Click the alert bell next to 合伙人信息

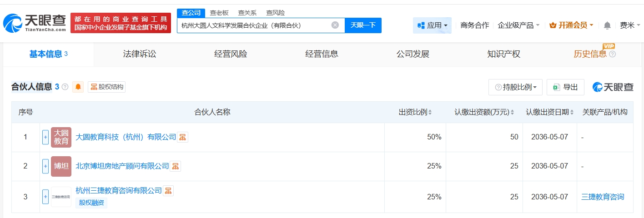[78, 87]
